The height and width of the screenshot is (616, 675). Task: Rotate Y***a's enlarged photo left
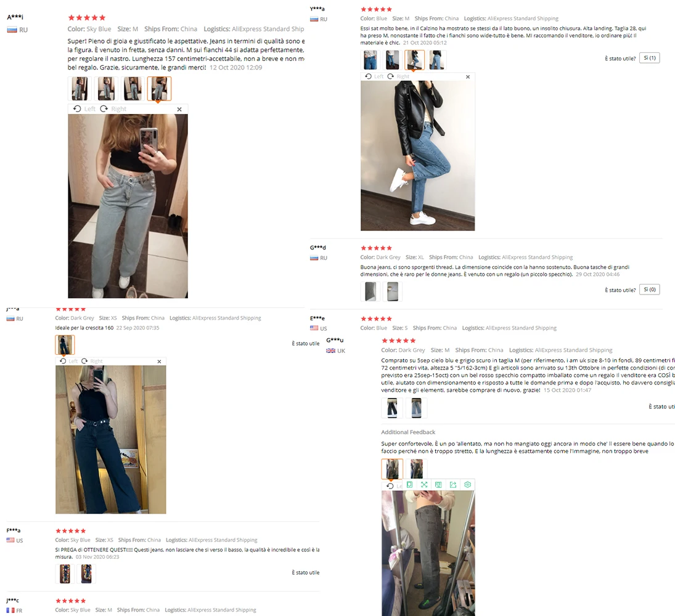pyautogui.click(x=374, y=76)
